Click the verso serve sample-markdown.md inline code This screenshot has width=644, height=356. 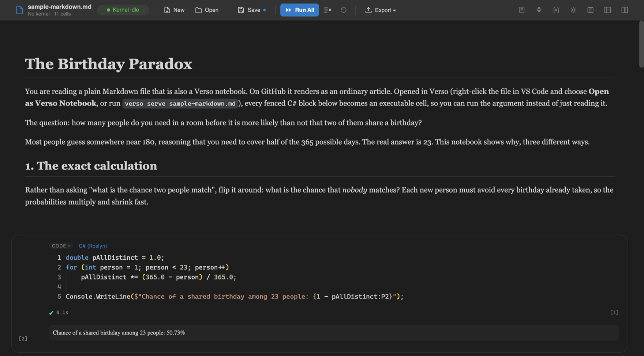(x=180, y=104)
